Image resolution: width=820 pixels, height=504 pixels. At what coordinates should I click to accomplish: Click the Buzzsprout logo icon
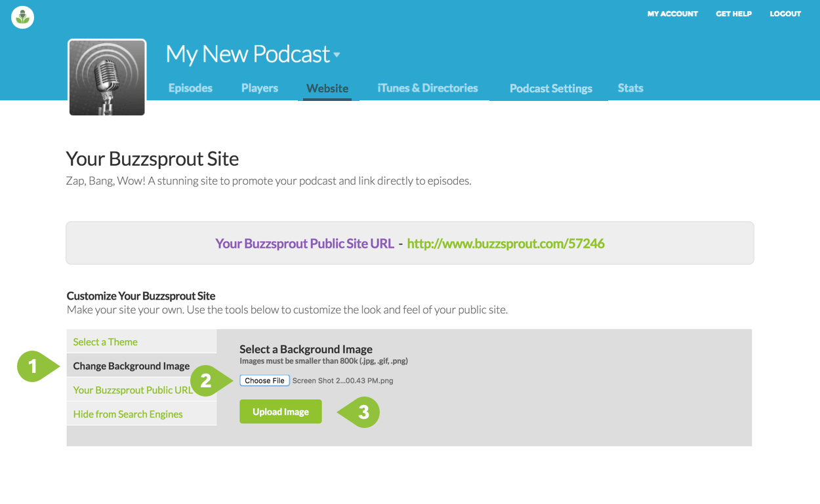(23, 17)
